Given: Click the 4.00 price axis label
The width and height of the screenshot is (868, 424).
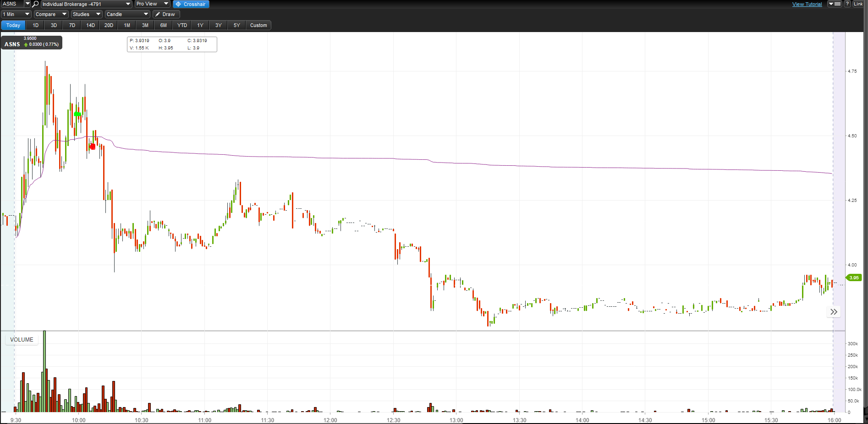Looking at the screenshot, I should [x=852, y=265].
